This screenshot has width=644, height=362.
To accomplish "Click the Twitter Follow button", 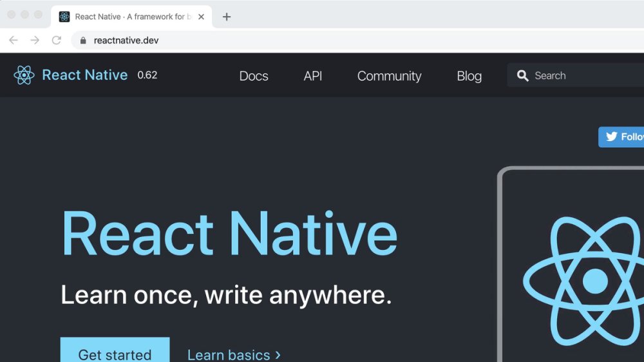I will (621, 137).
